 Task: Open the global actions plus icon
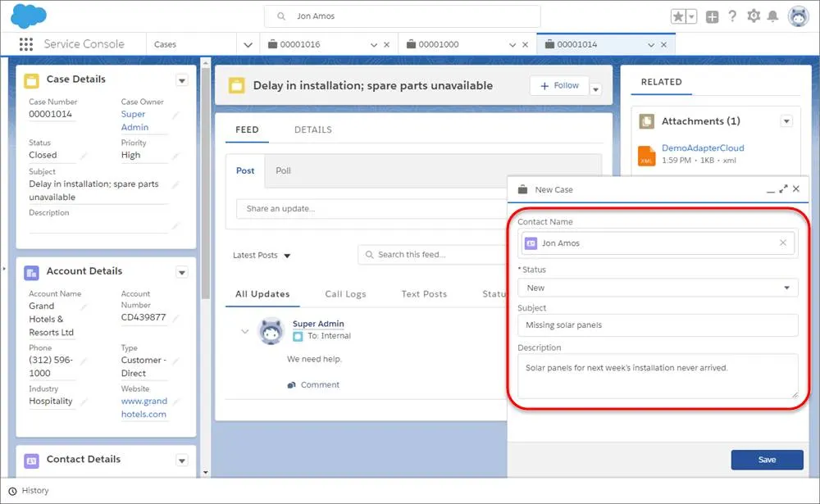click(x=713, y=16)
